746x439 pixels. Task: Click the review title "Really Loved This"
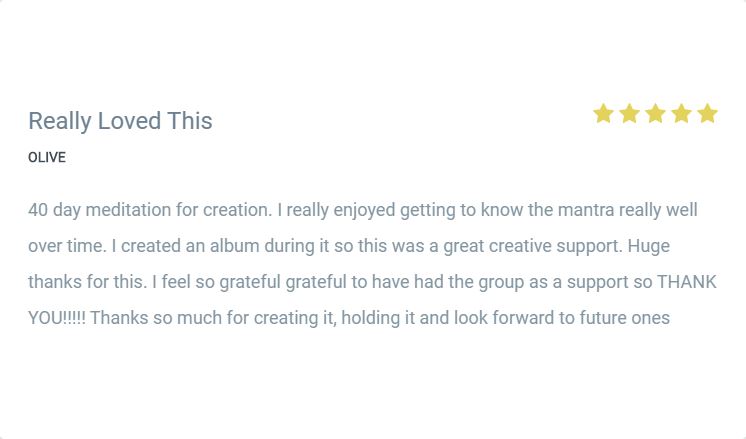coord(120,121)
